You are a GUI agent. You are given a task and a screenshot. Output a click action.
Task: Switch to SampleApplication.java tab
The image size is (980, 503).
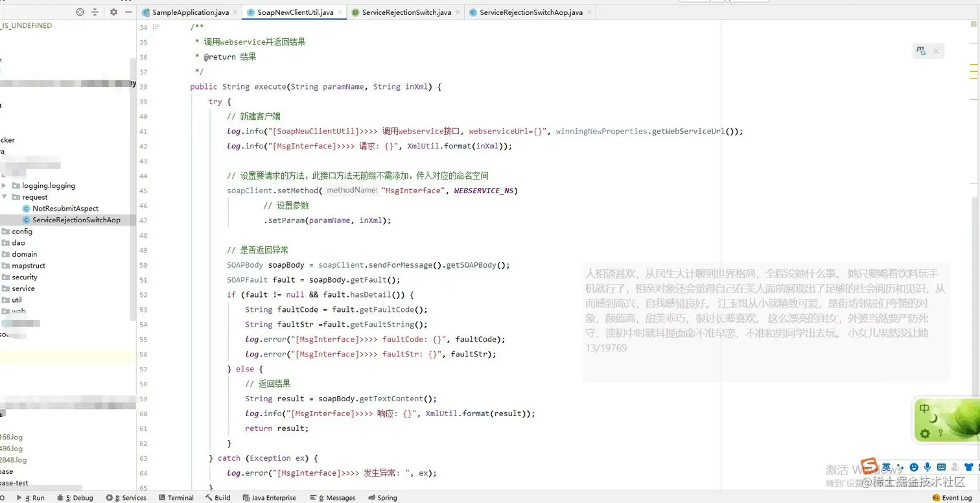pyautogui.click(x=191, y=12)
